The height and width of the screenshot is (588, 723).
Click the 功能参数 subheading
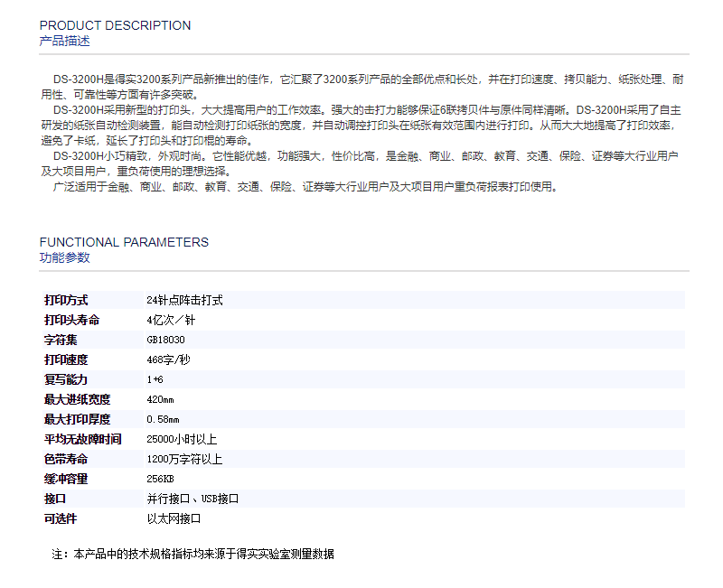[x=64, y=257]
